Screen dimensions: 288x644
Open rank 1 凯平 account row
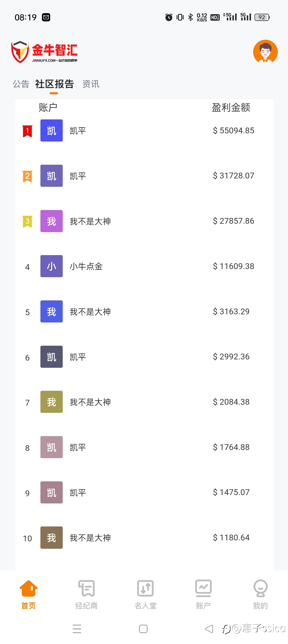click(x=144, y=131)
